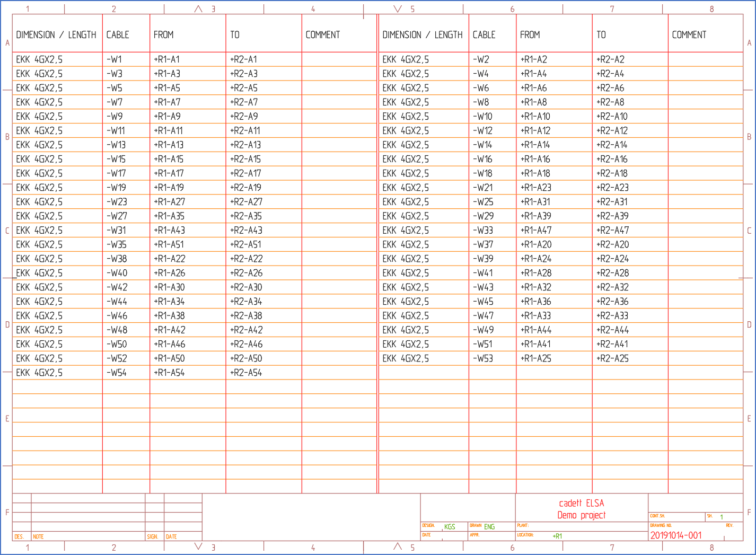
Task: Click the +R1-A32 entry
Action: point(535,288)
